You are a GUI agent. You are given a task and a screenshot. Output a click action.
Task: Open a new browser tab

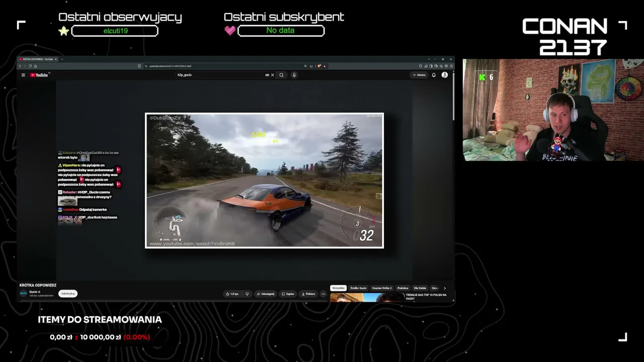(62, 59)
